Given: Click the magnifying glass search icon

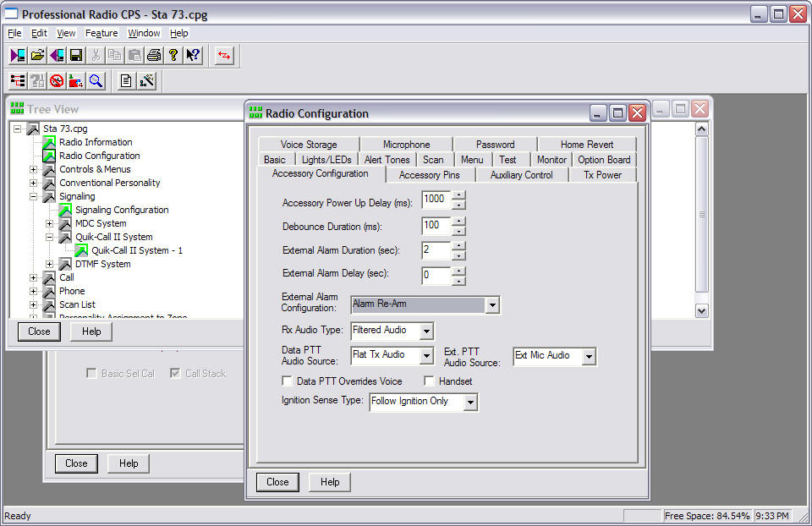Looking at the screenshot, I should tap(96, 81).
